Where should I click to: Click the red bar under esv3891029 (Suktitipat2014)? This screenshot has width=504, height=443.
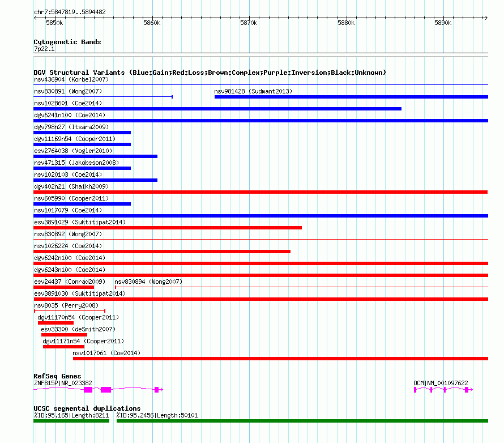(168, 228)
